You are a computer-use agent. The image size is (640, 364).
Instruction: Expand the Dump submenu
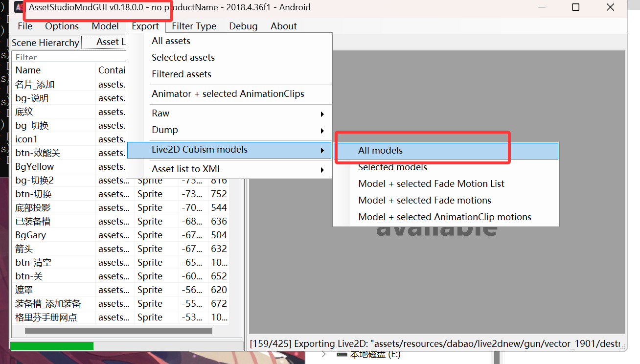tap(229, 130)
